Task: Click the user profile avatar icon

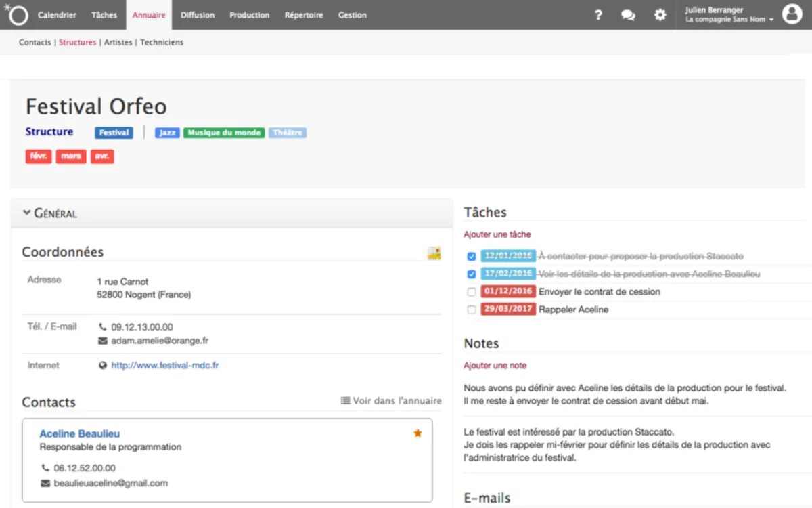Action: [x=792, y=14]
